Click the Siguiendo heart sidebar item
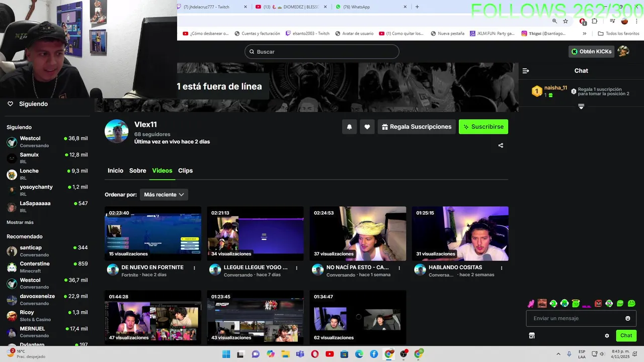This screenshot has width=644, height=362. point(27,104)
